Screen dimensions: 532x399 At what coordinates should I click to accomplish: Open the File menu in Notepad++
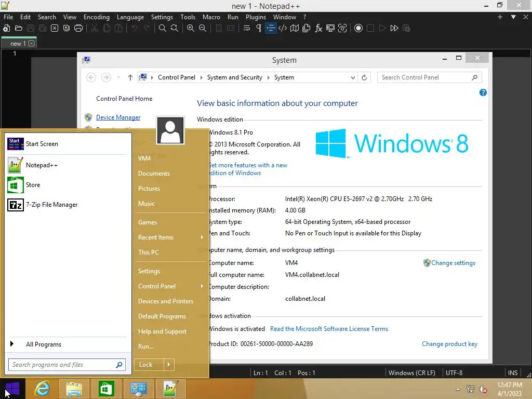coord(8,17)
